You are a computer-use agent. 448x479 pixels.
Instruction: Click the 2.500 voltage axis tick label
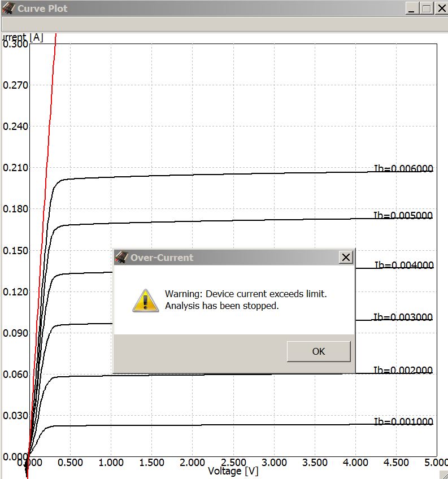[x=233, y=463]
